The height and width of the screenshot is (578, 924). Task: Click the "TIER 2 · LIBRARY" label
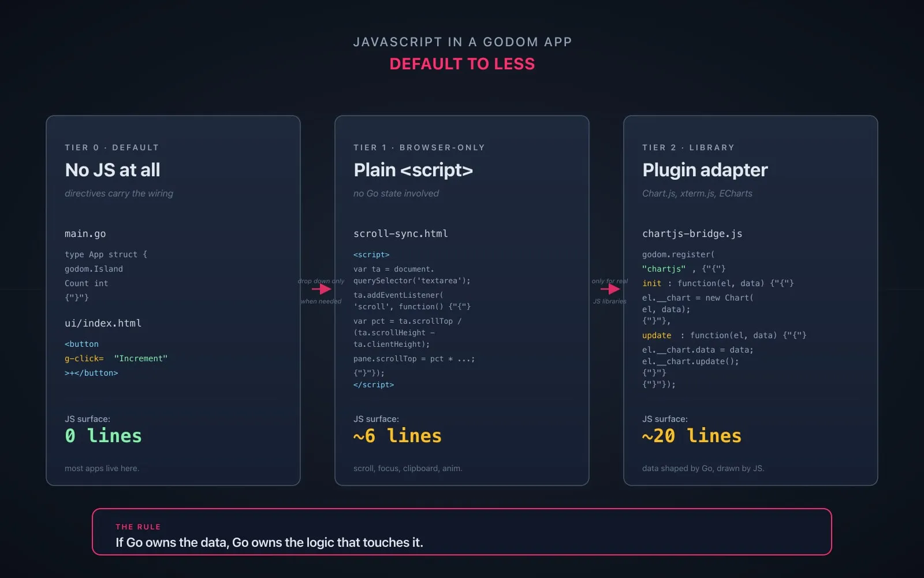[688, 147]
